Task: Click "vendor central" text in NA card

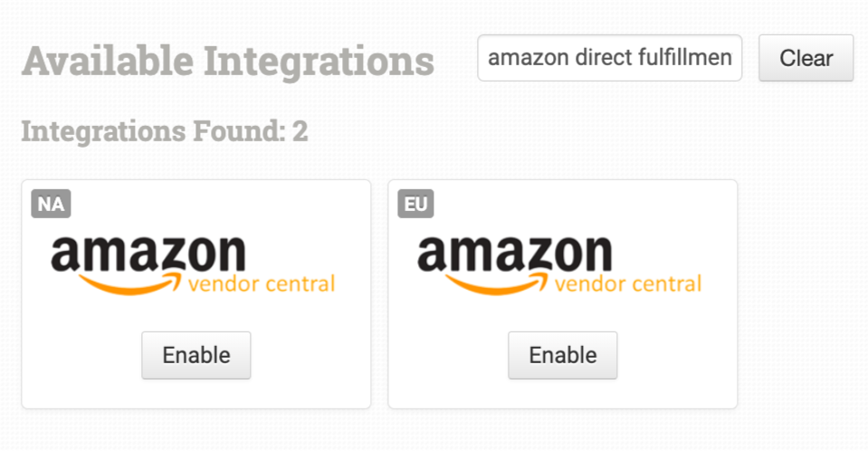Action: coord(262,284)
